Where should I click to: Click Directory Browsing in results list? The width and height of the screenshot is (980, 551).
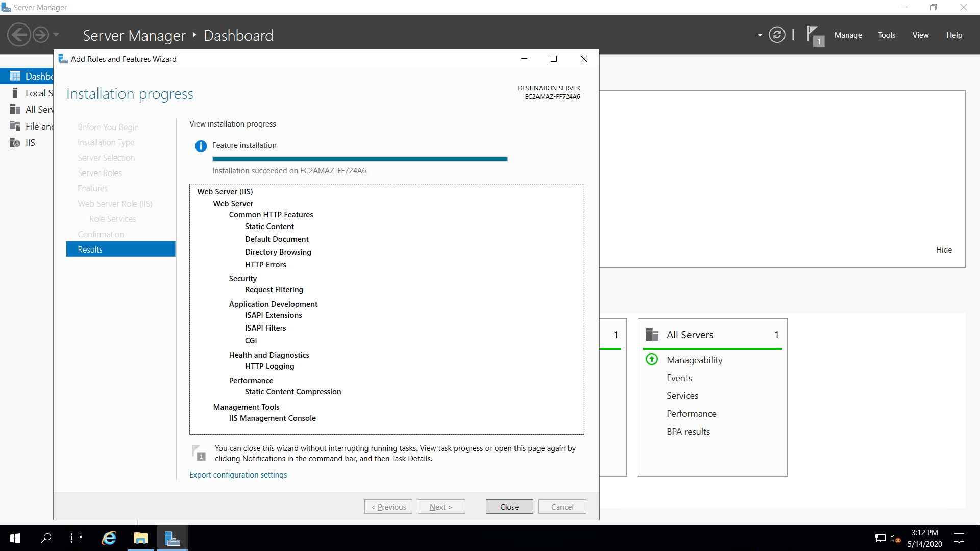(278, 252)
